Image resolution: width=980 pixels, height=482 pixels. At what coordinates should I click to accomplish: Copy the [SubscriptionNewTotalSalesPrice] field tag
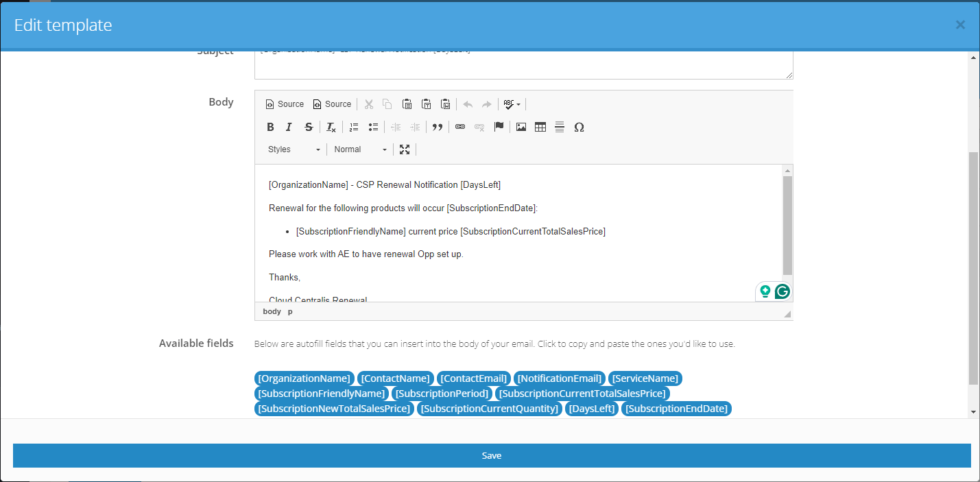pyautogui.click(x=335, y=409)
